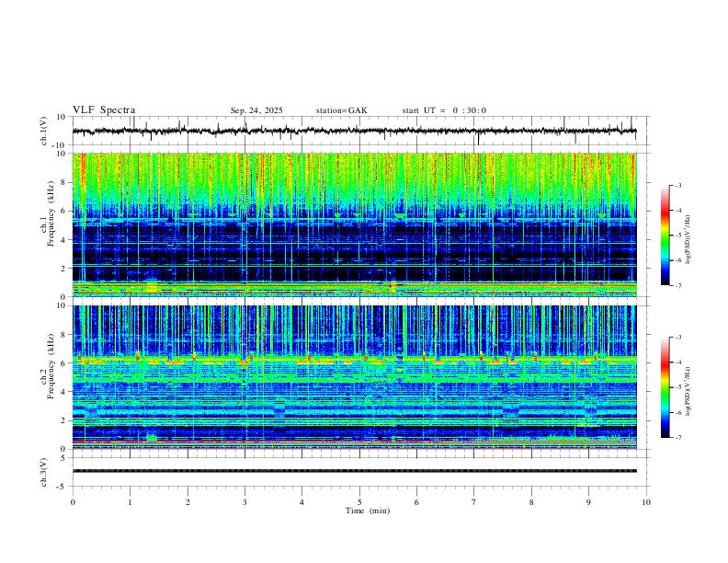Click the "-3" tick on upper color bar
This screenshot has width=728, height=563.
677,185
